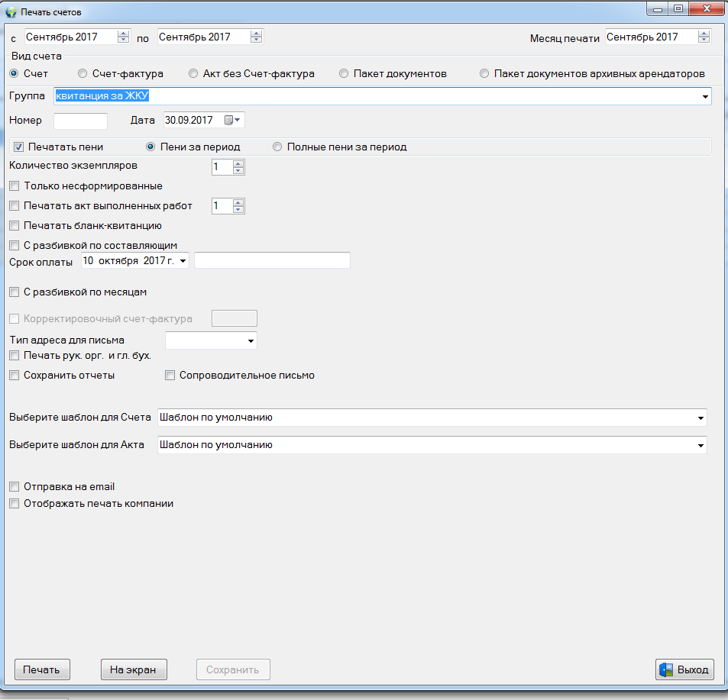728x700 pixels.
Task: Check the Отправка на email option
Action: click(14, 486)
